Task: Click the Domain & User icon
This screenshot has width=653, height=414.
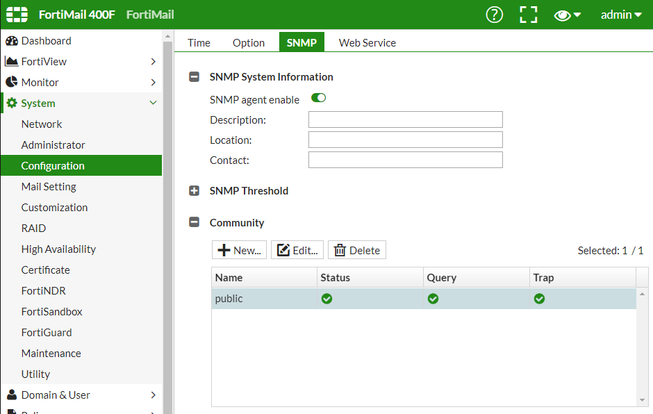Action: pyautogui.click(x=11, y=395)
